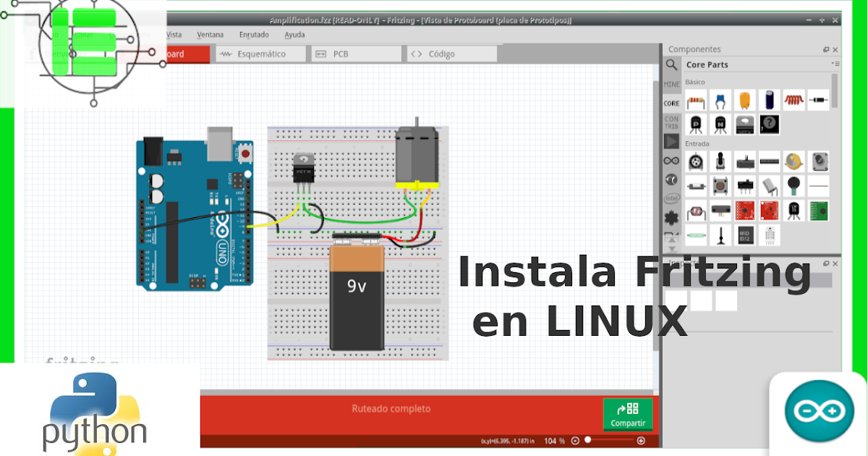
Task: Select the PNP transistor component
Action: [695, 124]
